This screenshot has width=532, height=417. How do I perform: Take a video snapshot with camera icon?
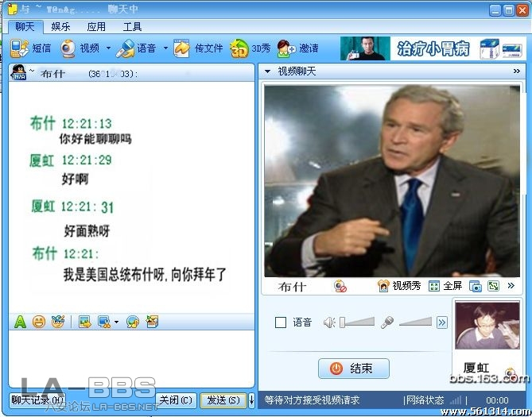[475, 286]
